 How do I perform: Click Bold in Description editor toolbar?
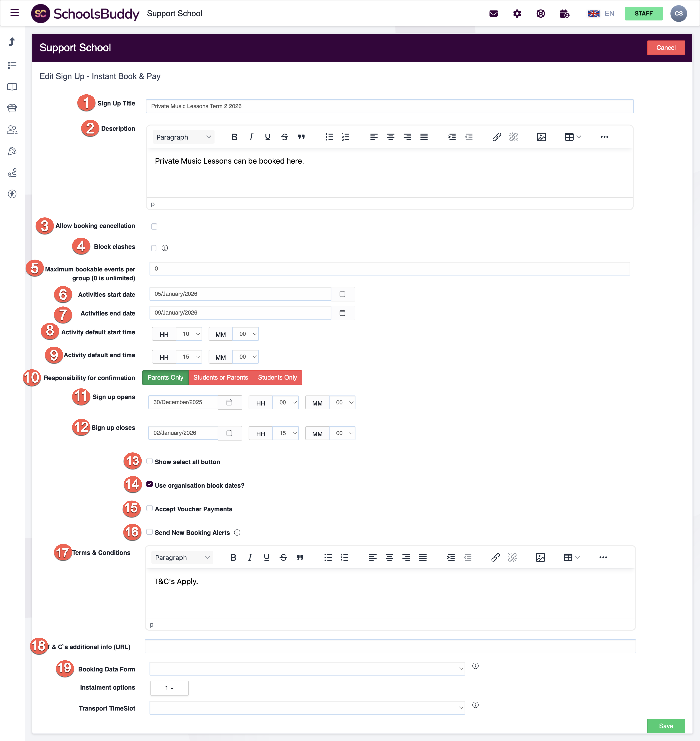pyautogui.click(x=234, y=137)
